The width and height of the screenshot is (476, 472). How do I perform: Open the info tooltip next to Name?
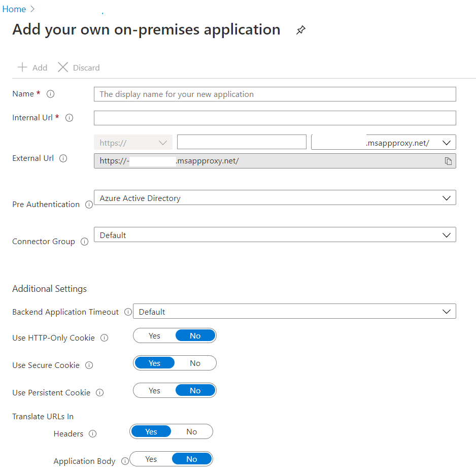pos(50,93)
